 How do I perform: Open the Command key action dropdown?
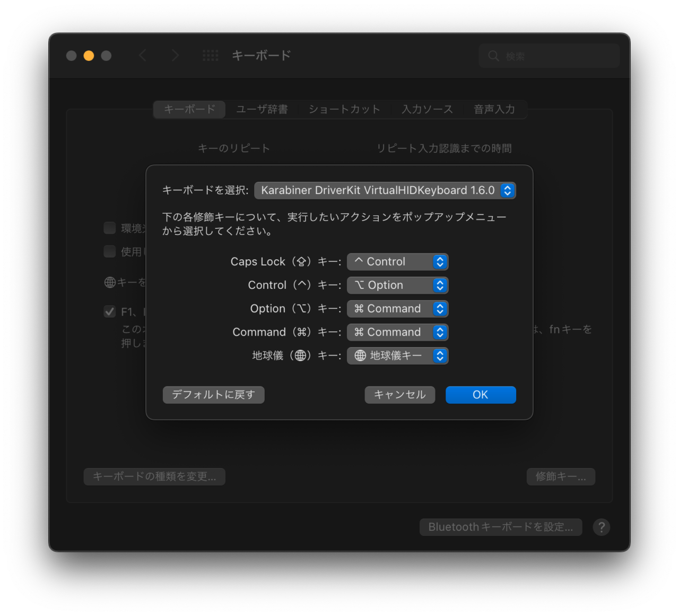[x=398, y=332]
